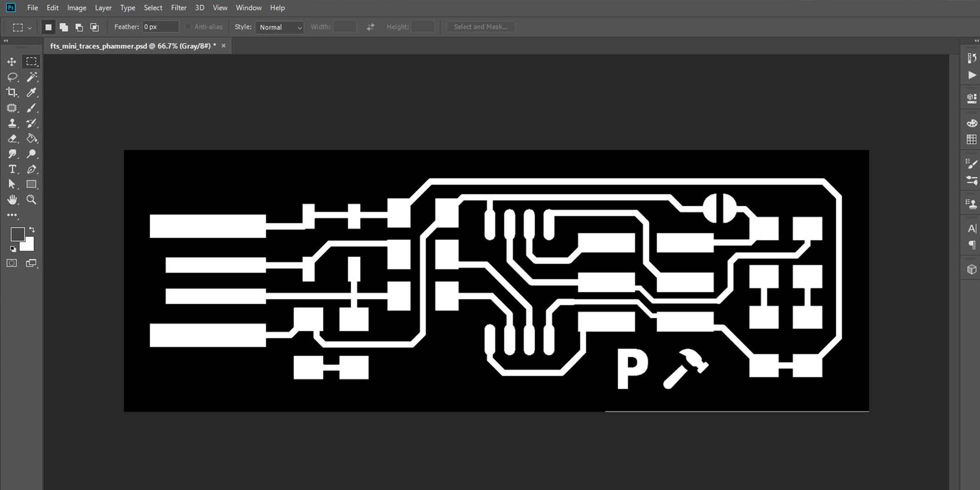Expand the collapsed right panel dock
Image resolution: width=980 pixels, height=490 pixels.
tap(976, 41)
